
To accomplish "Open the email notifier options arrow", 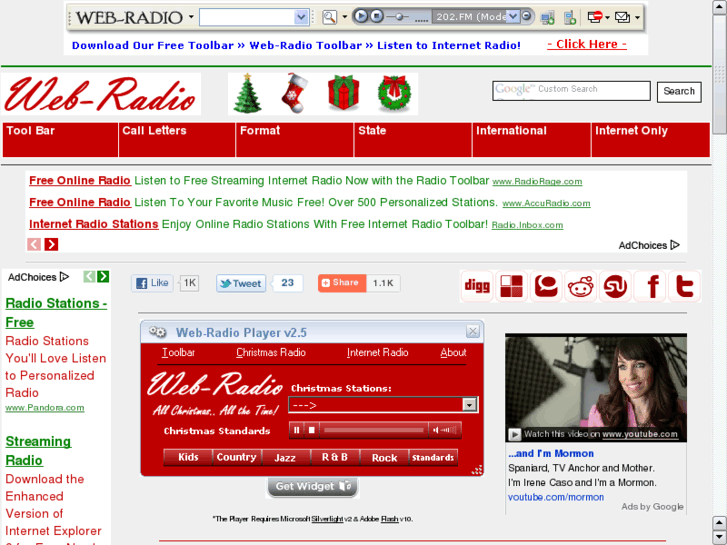I will tap(638, 18).
